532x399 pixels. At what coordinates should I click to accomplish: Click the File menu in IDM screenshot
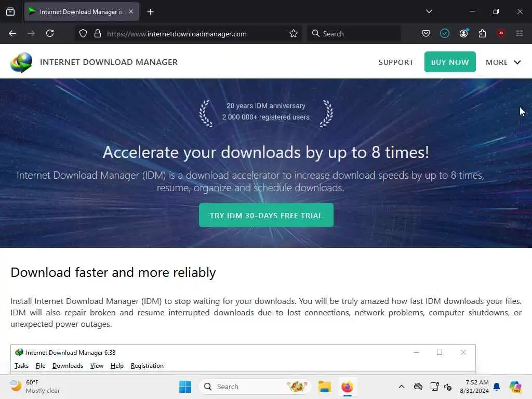tap(41, 366)
